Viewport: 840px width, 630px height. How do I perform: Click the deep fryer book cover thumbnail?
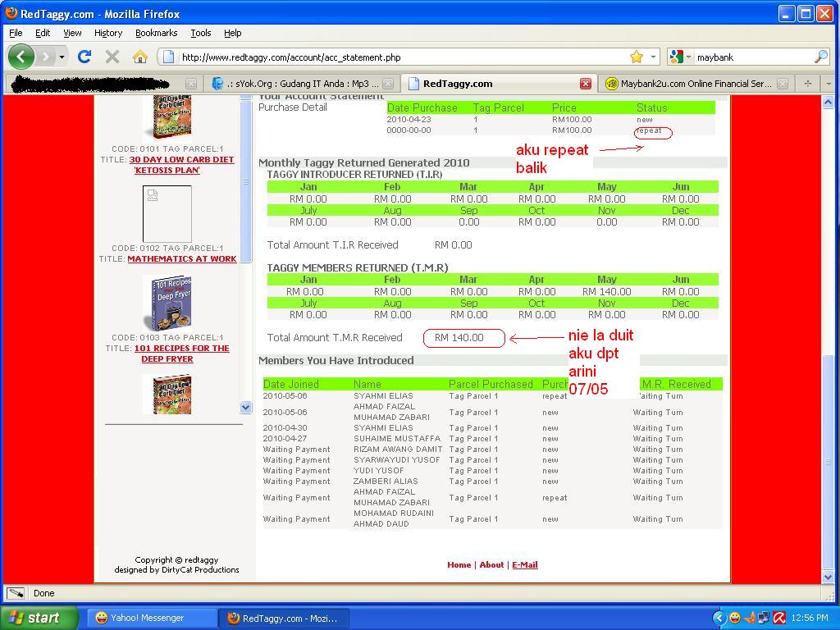[168, 303]
